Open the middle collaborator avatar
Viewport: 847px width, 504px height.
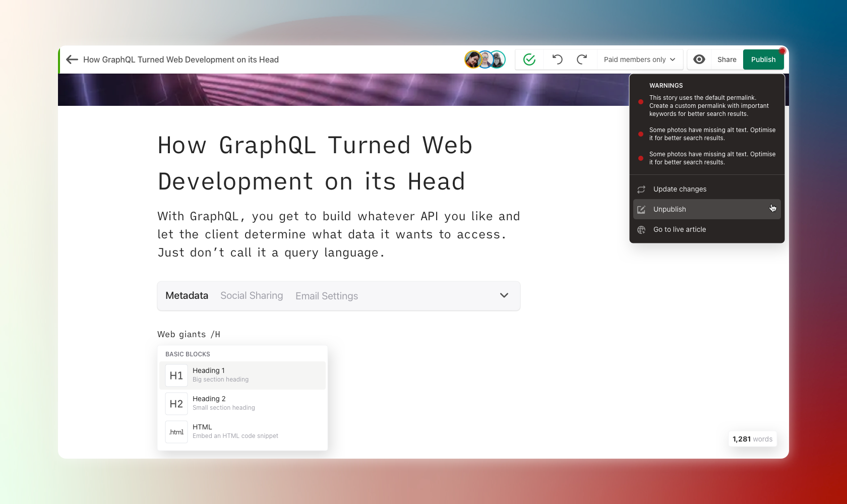[485, 59]
